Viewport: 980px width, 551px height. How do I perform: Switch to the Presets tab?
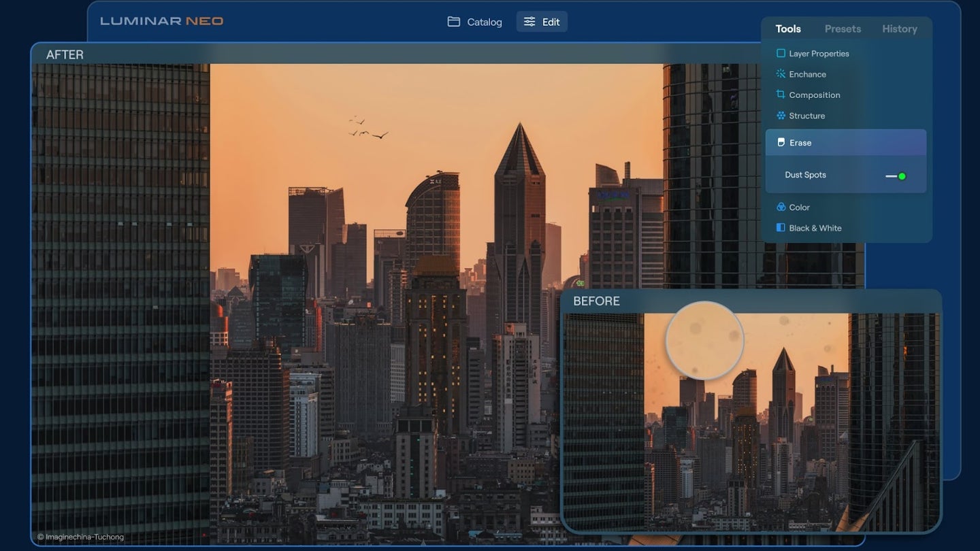(x=843, y=29)
